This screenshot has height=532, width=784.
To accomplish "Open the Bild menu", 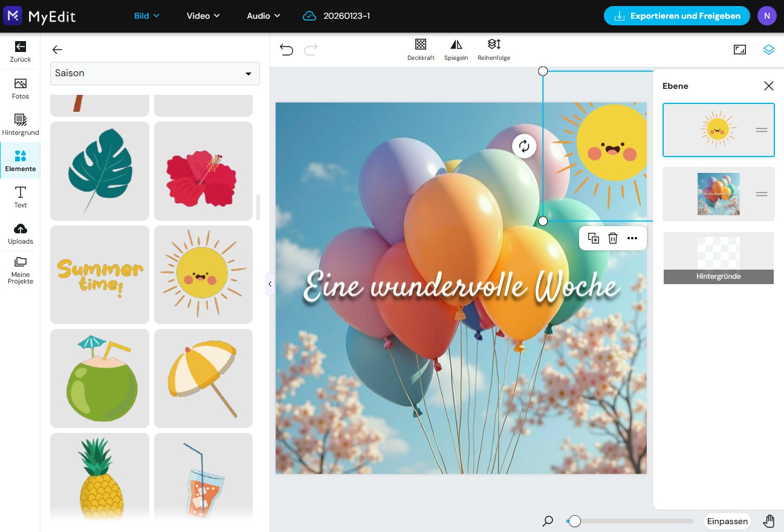I will pos(147,16).
